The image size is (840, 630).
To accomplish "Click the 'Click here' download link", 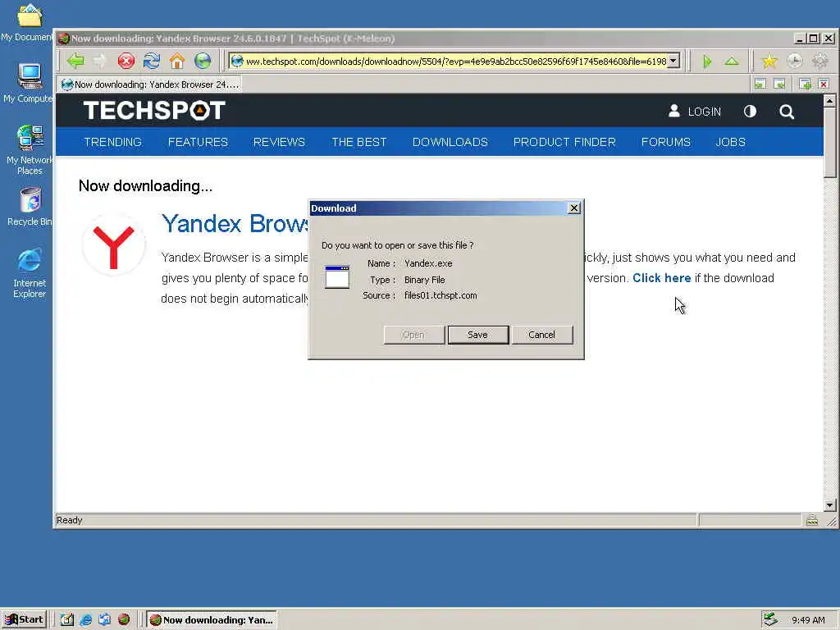I will pos(662,278).
